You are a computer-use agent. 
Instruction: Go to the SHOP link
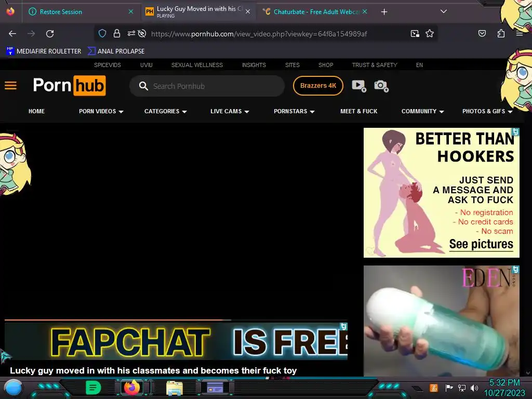tap(326, 65)
